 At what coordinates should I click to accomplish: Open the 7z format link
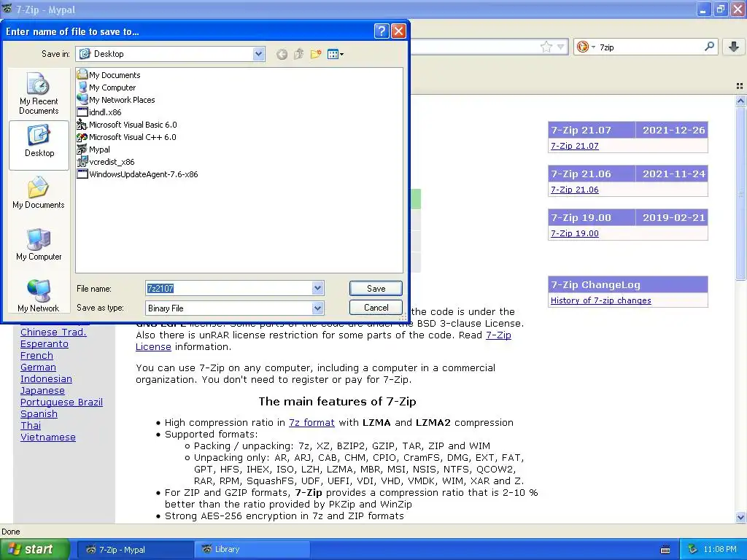[311, 422]
